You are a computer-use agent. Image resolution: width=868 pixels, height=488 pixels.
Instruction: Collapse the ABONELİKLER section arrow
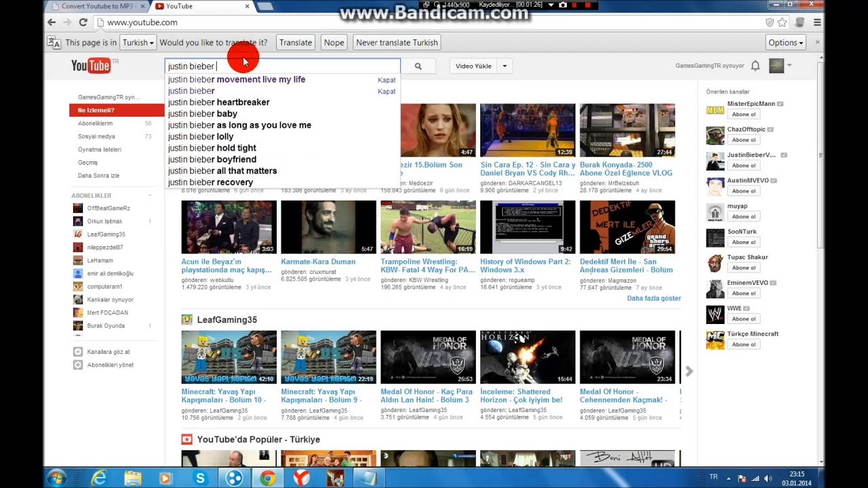click(x=150, y=196)
